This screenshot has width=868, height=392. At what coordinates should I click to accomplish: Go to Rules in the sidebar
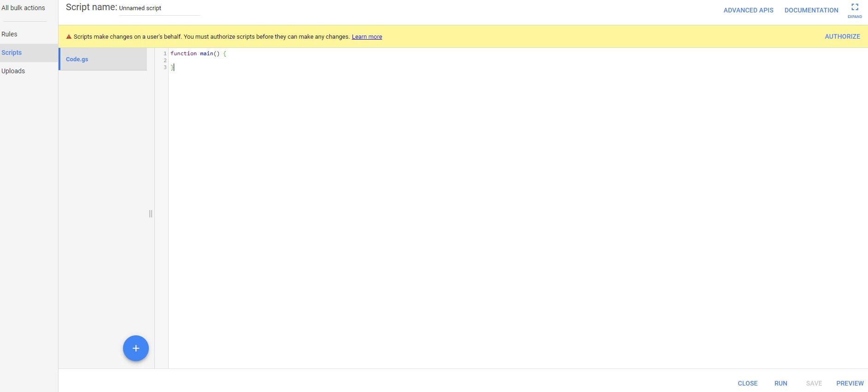9,34
